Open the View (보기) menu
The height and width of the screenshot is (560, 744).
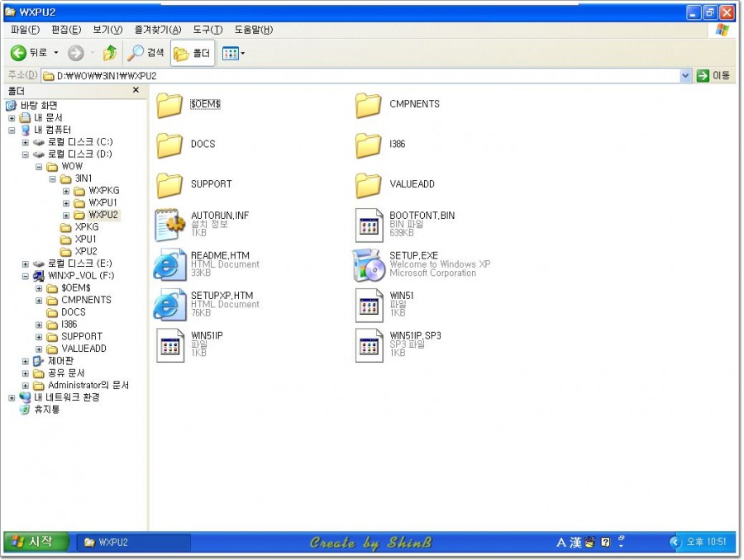[x=107, y=30]
